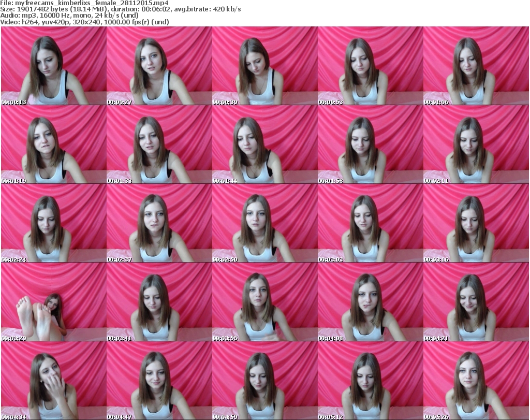Screen dimensions: 530x420
Task: Pick the frame stamped 00:04:21
Action: point(476,302)
